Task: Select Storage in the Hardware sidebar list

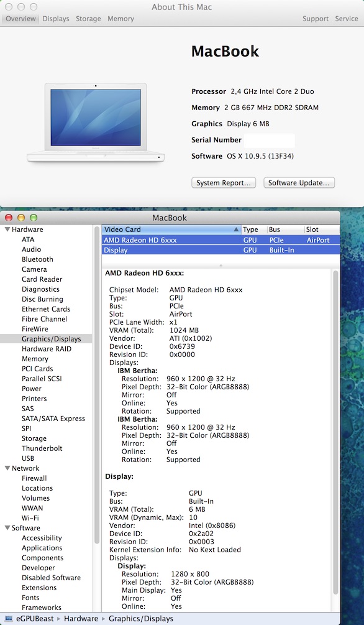Action: pyautogui.click(x=34, y=438)
